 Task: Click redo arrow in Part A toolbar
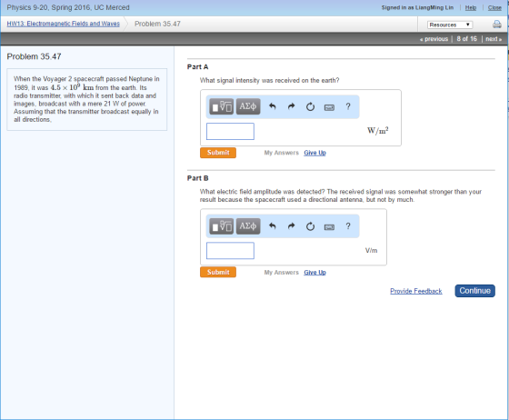pyautogui.click(x=291, y=106)
